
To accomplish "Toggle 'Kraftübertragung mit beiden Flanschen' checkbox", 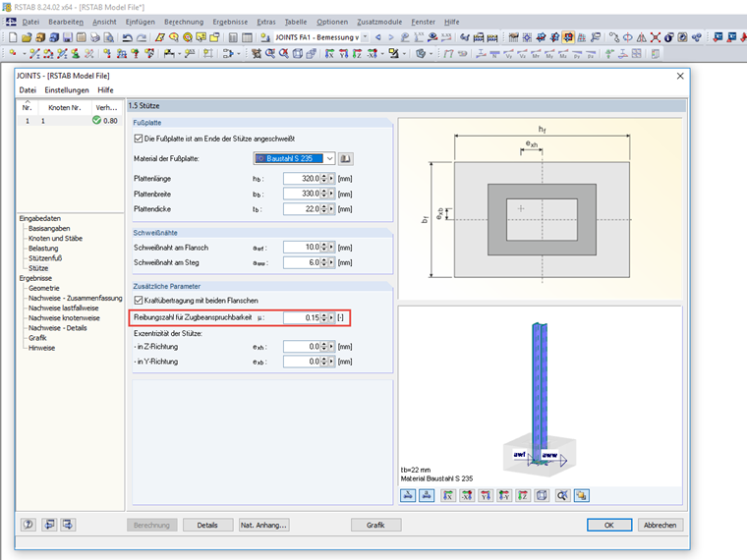I will [139, 301].
